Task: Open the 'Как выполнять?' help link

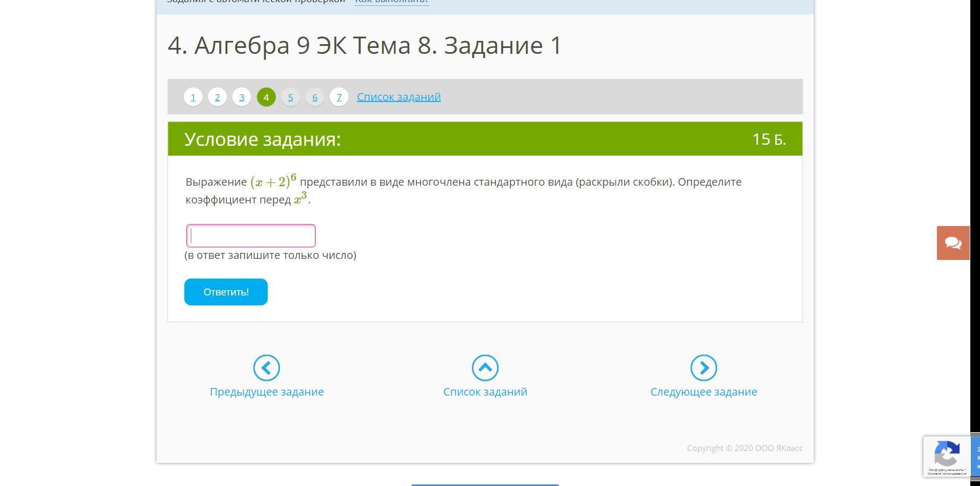Action: [391, 2]
